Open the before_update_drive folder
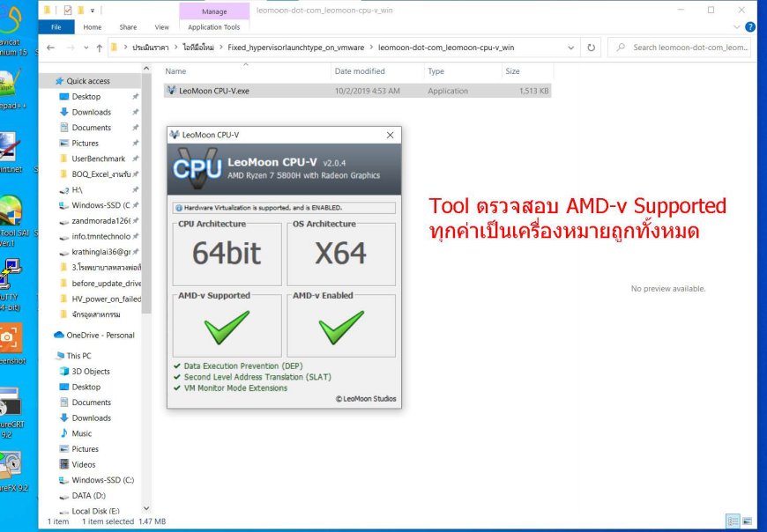 106,284
